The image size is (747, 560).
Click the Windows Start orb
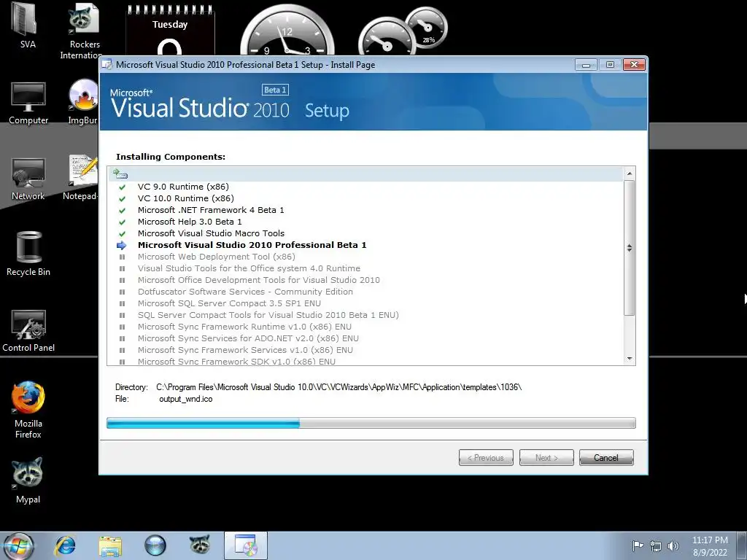(18, 545)
